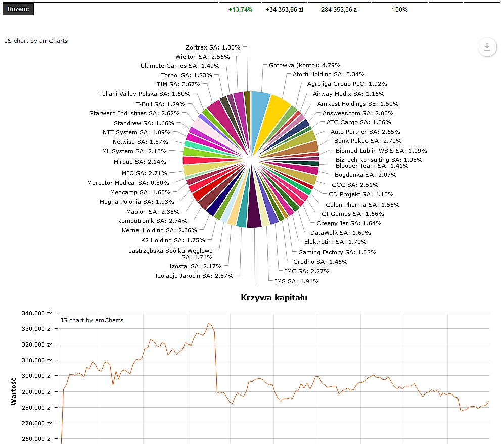
Task: Open the pie chart's 'JS chart by amCharts' link
Action: click(x=36, y=41)
